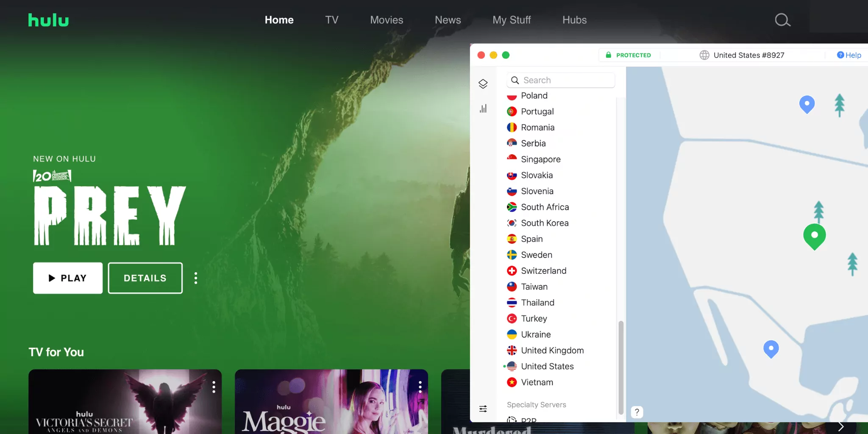Click the Specialty Servers heading
The width and height of the screenshot is (868, 434).
[537, 405]
